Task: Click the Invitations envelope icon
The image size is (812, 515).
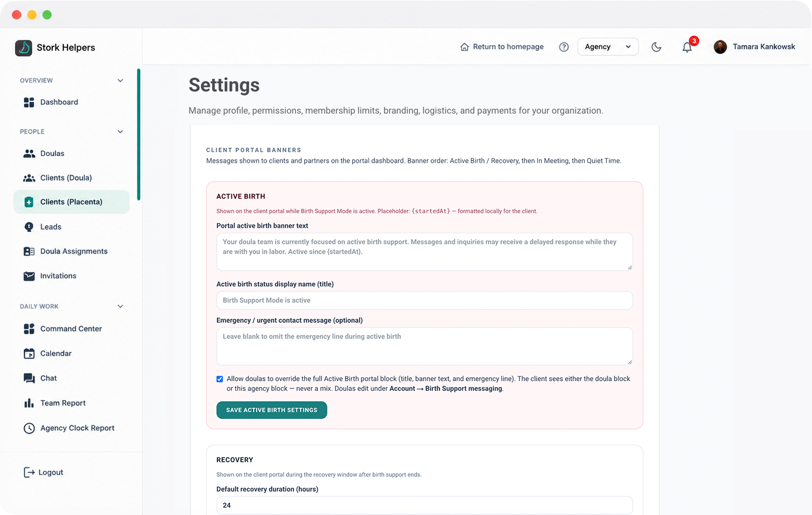Action: tap(29, 276)
